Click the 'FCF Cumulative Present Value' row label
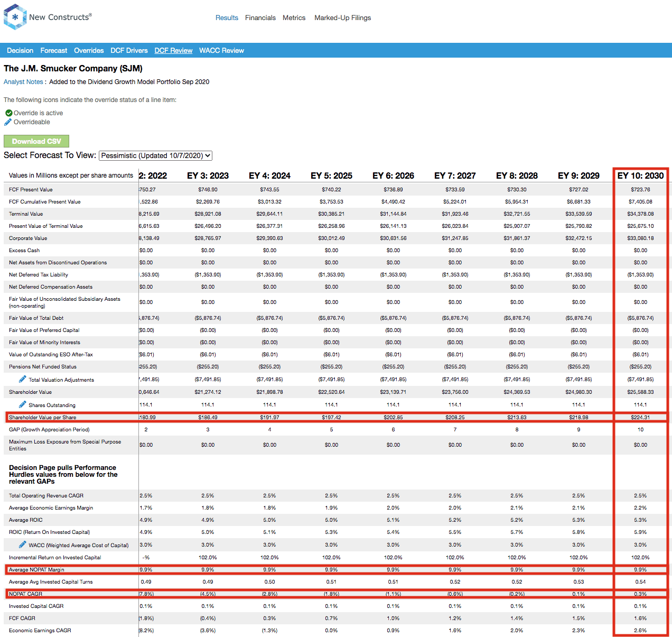The width and height of the screenshot is (672, 637). (x=45, y=202)
